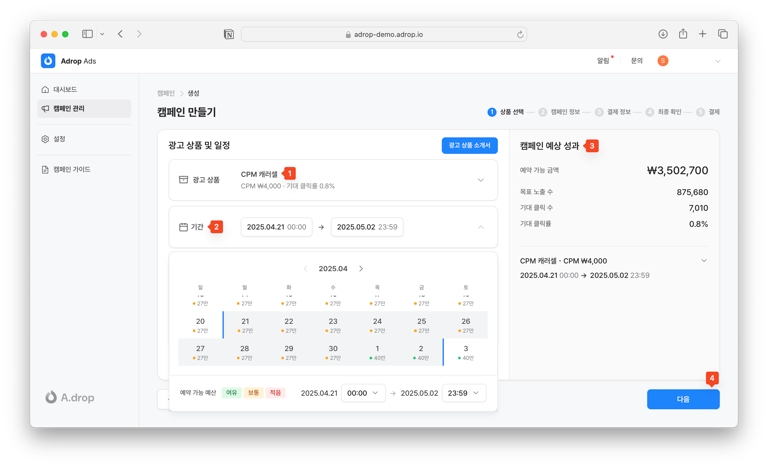Open Safari tab overview icon
The width and height of the screenshot is (768, 467).
tap(723, 34)
